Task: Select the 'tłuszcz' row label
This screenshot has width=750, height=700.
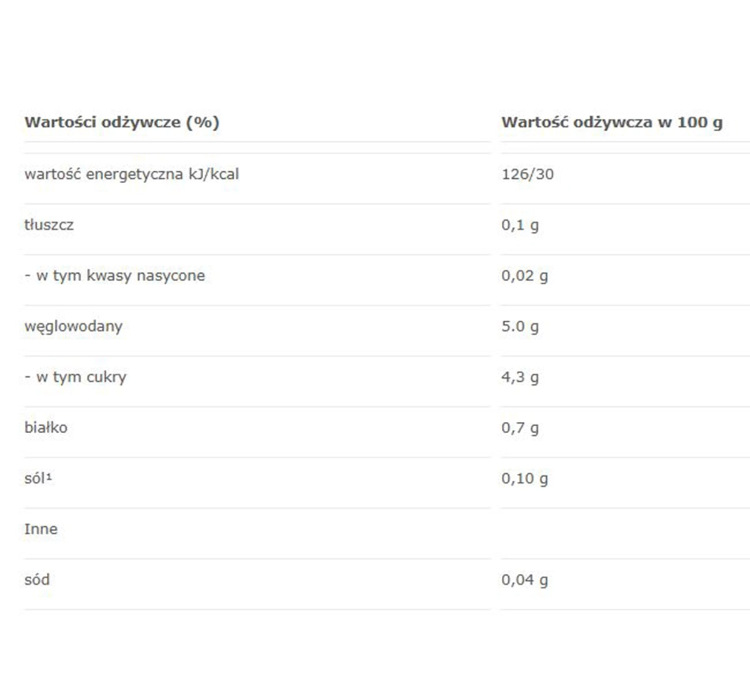Action: click(x=49, y=225)
